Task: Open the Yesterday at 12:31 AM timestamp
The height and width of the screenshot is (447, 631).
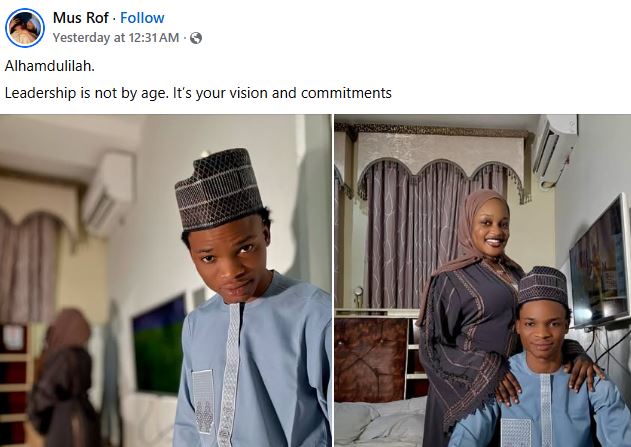Action: [116, 38]
